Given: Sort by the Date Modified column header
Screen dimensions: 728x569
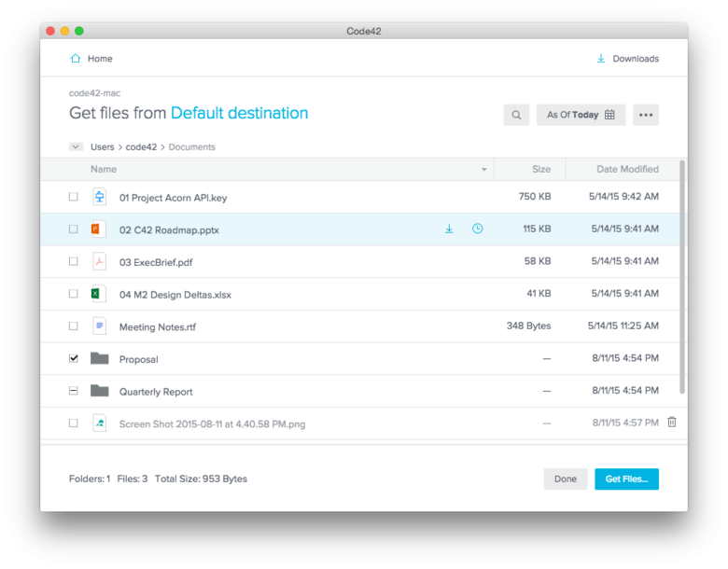Looking at the screenshot, I should click(x=627, y=170).
